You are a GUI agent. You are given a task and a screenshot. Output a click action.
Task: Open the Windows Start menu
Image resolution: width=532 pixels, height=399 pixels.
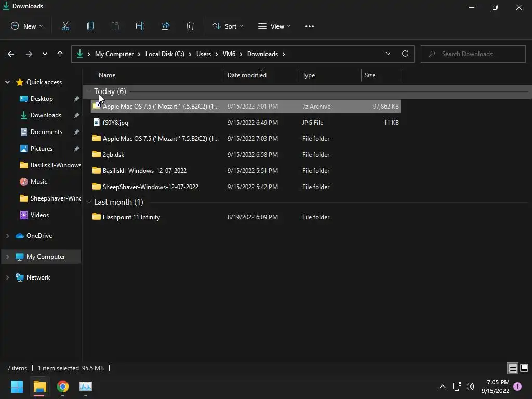coord(17,387)
